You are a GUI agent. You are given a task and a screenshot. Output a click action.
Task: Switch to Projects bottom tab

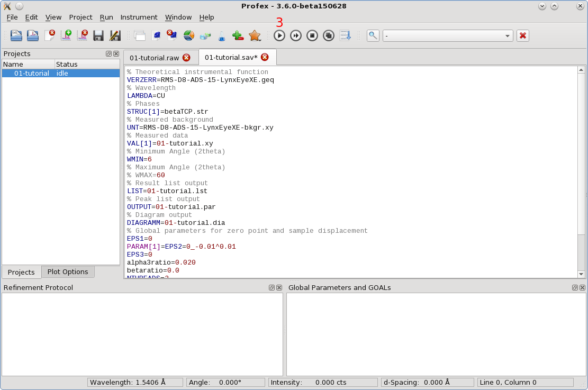(x=21, y=272)
